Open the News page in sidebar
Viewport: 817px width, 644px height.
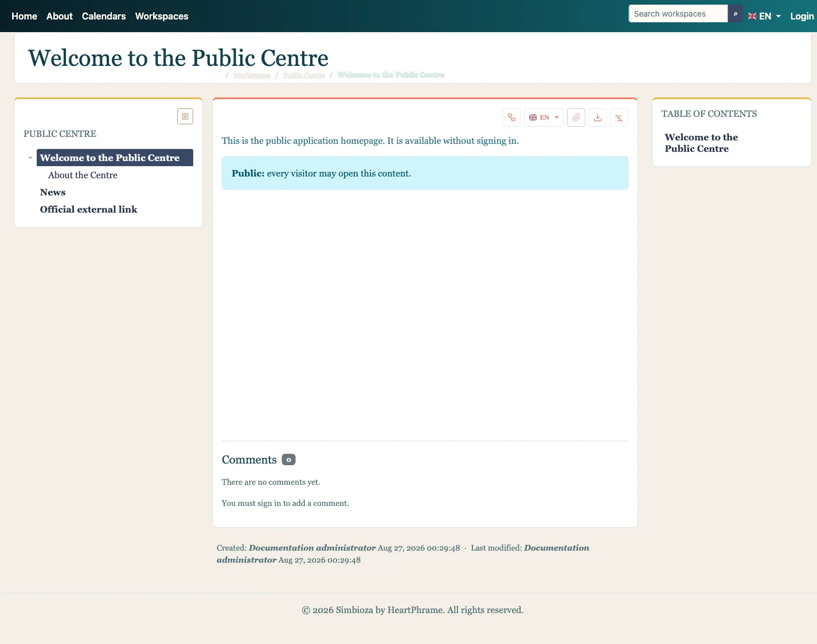coord(53,193)
